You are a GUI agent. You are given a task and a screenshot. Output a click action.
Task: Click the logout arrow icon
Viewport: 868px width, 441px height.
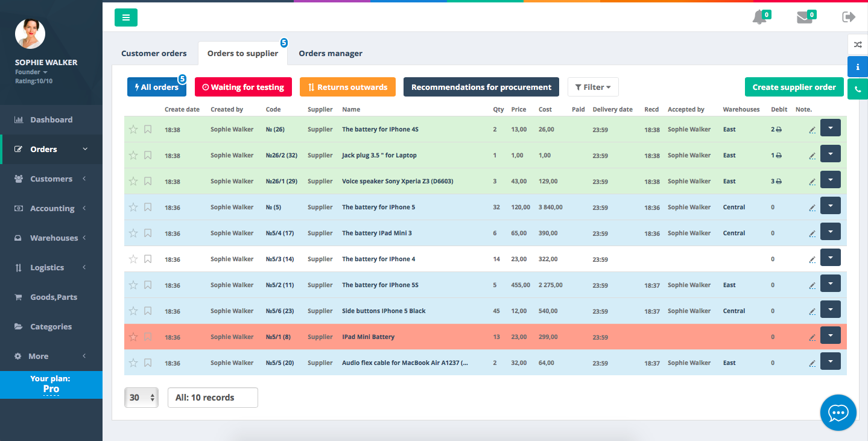[x=849, y=17]
